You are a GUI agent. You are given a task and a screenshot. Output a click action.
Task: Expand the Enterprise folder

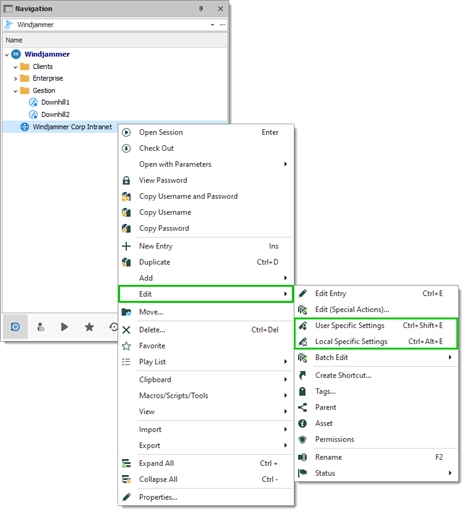coord(15,79)
